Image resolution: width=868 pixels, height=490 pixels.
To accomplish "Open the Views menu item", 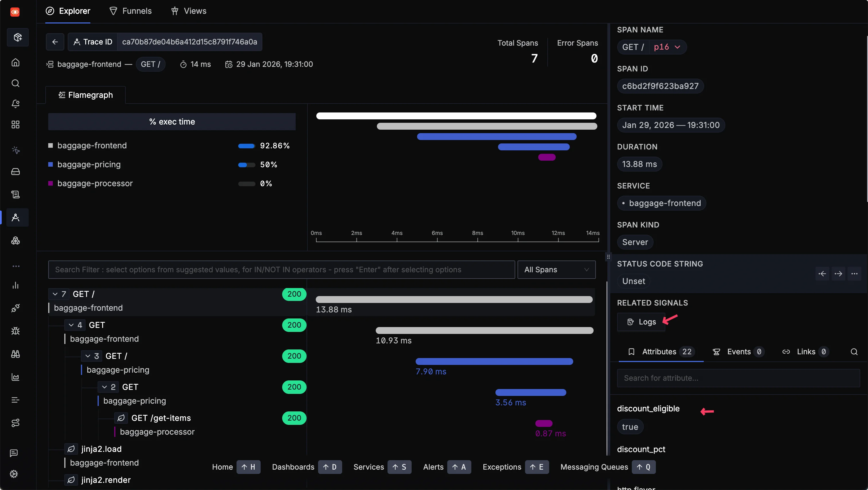I will (188, 10).
